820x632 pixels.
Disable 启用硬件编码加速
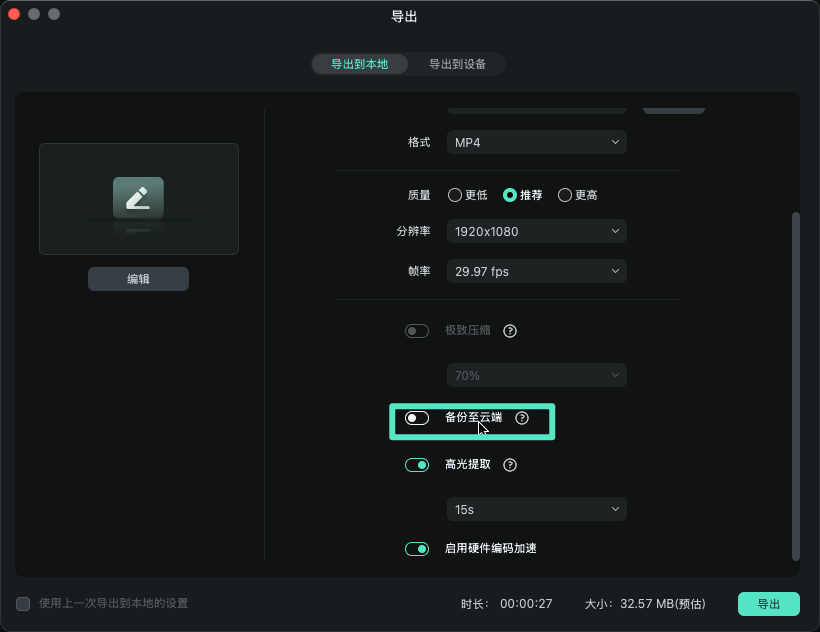pos(417,548)
